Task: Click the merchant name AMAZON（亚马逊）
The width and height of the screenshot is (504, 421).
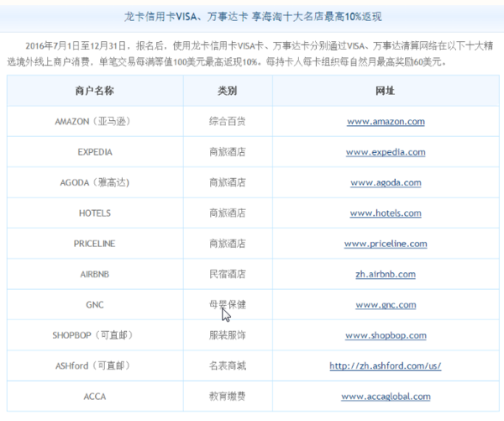Action: [x=92, y=122]
